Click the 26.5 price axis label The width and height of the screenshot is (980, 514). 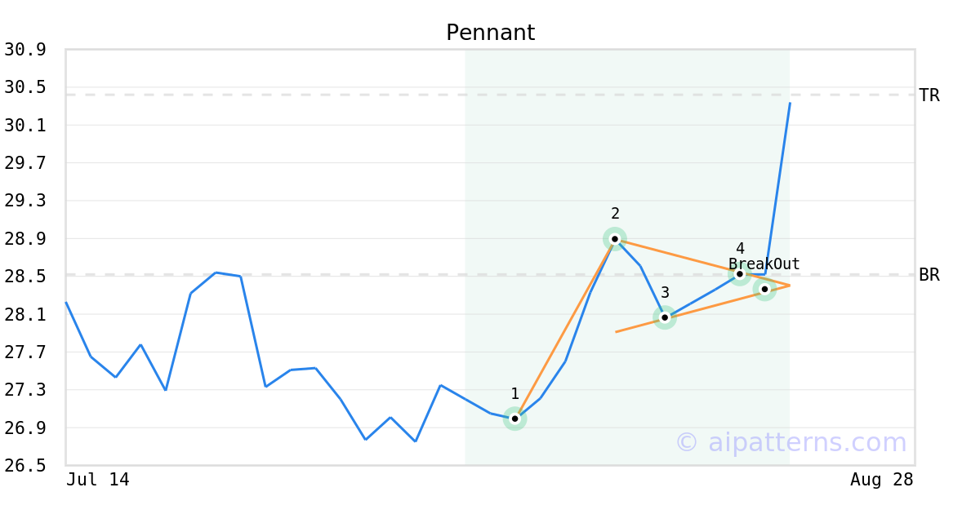click(24, 466)
